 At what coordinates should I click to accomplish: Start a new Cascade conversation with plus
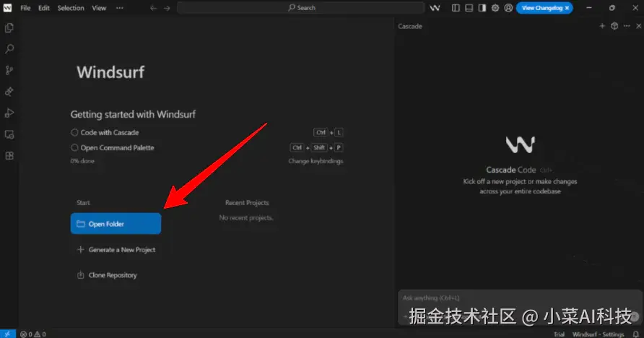coord(602,26)
